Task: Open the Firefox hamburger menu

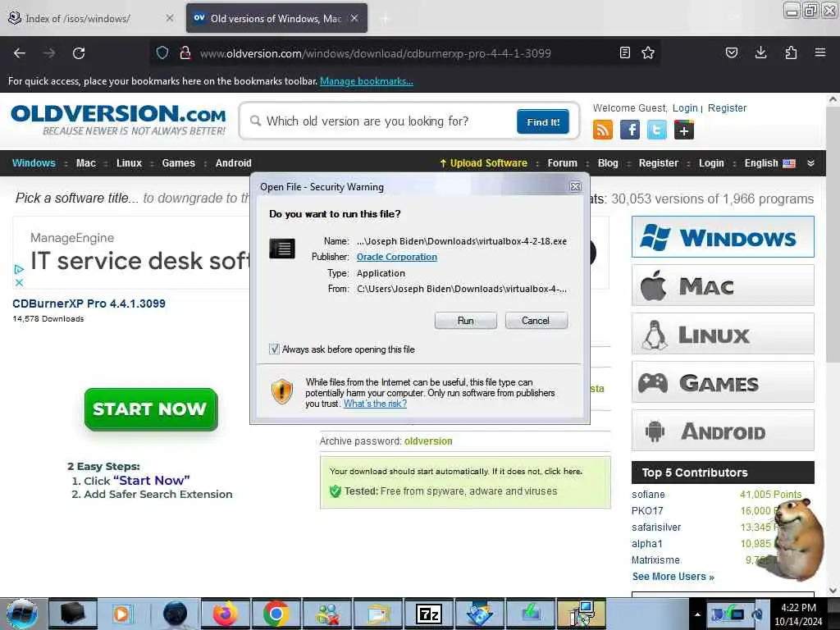Action: click(x=820, y=52)
